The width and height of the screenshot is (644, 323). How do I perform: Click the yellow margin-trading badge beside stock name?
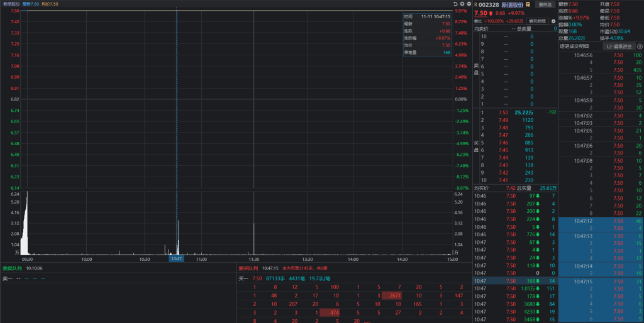(527, 4)
